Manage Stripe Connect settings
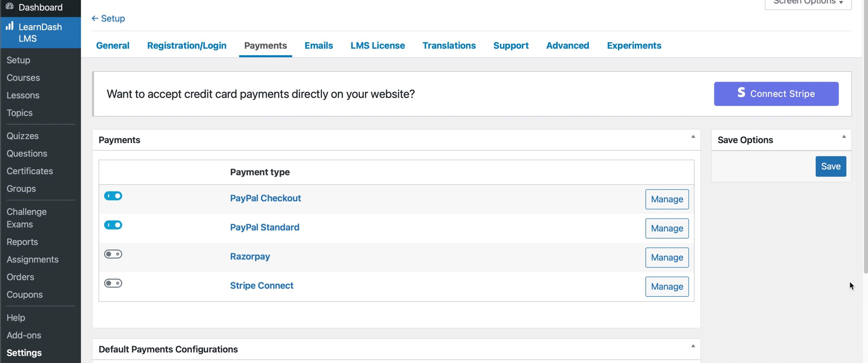Image resolution: width=868 pixels, height=363 pixels. [667, 286]
